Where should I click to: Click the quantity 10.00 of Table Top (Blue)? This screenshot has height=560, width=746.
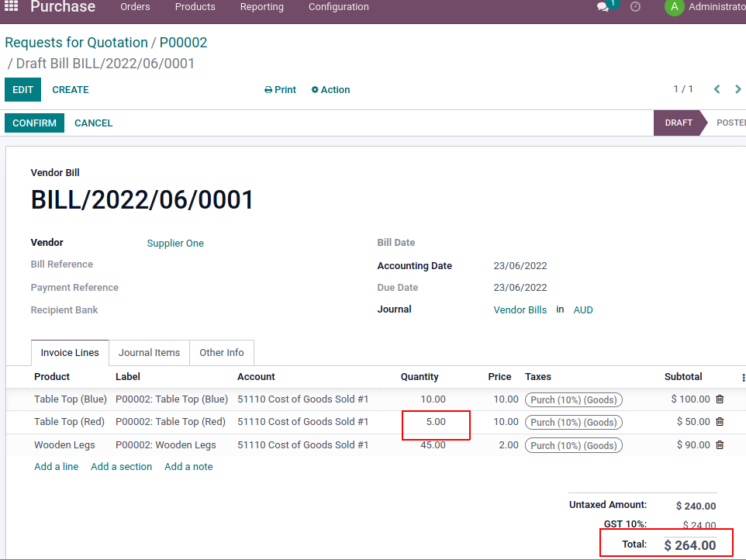[433, 399]
